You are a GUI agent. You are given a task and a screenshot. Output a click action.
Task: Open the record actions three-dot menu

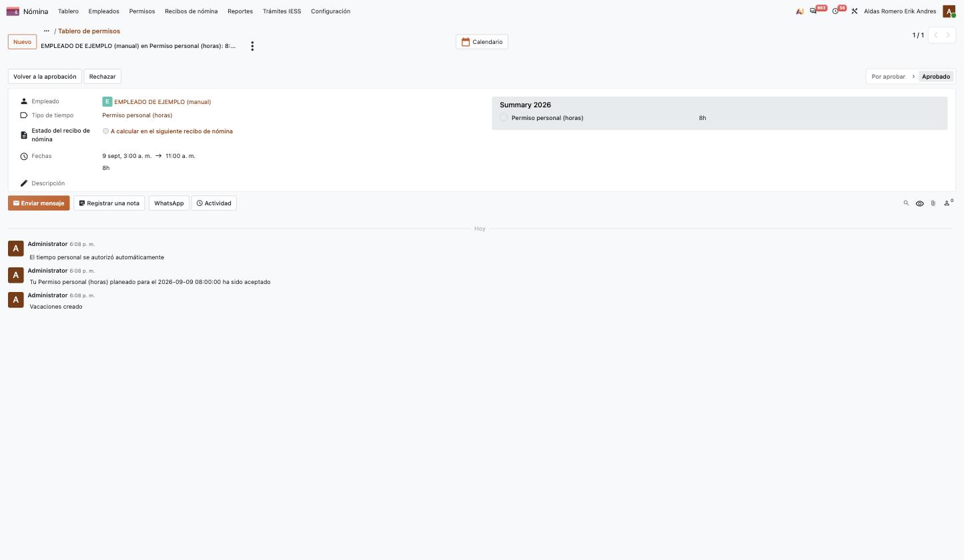(252, 46)
